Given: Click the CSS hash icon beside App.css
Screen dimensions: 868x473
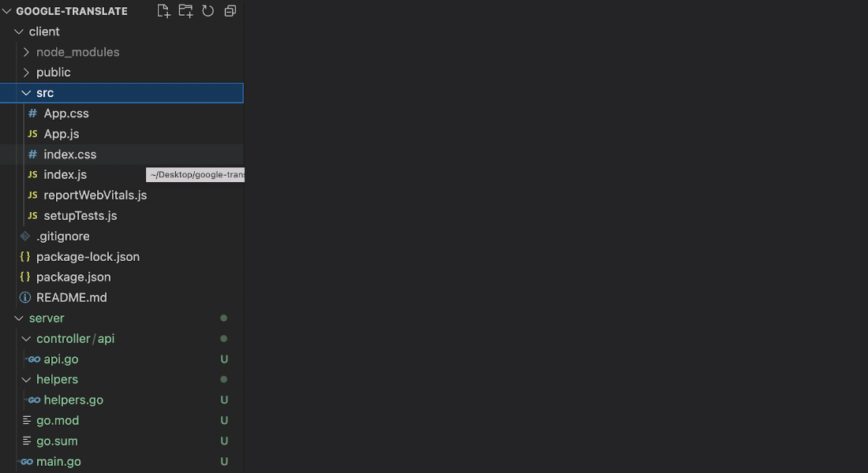Looking at the screenshot, I should click(32, 114).
